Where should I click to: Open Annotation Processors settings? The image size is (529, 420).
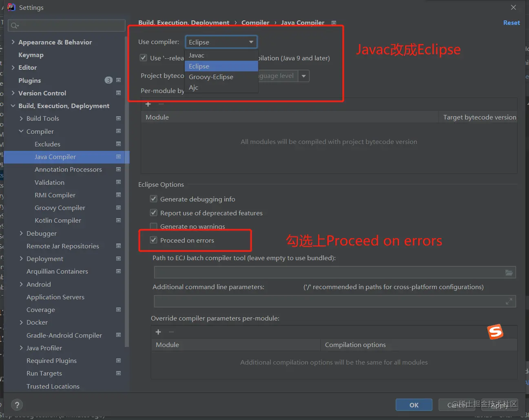click(68, 170)
